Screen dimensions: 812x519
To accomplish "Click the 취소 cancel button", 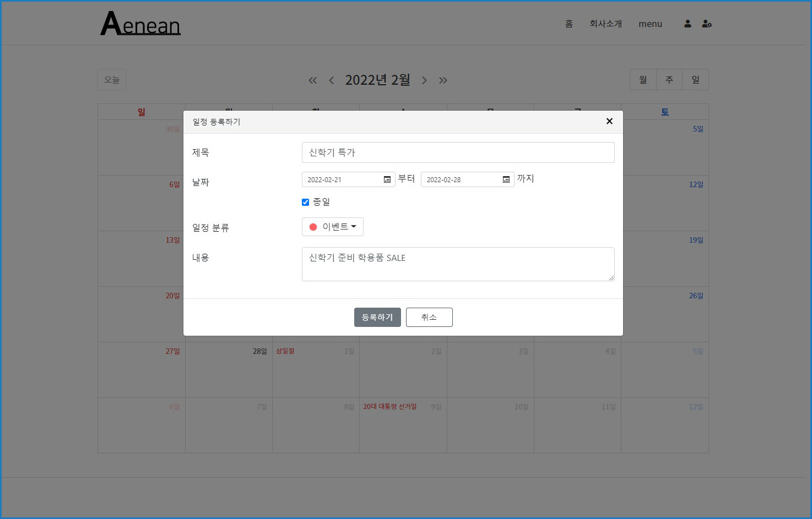I will 429,317.
